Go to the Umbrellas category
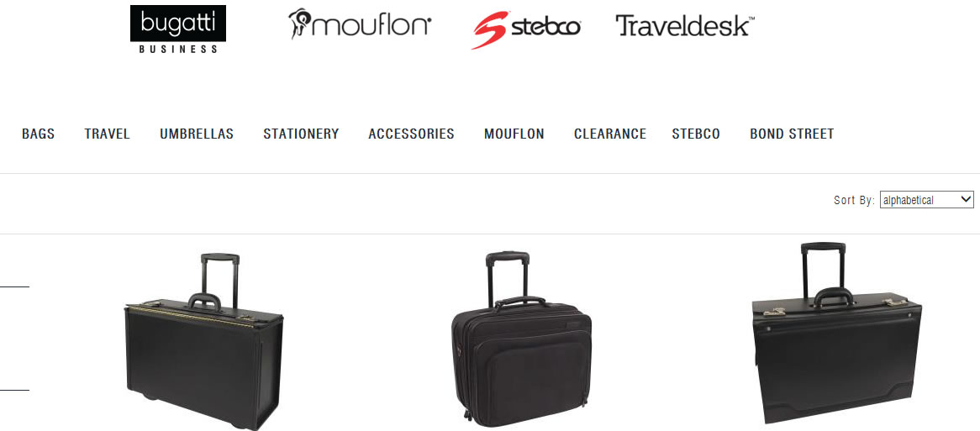 coord(196,134)
